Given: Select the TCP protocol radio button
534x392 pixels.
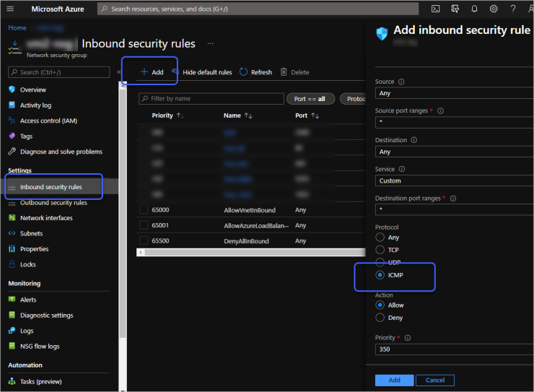Looking at the screenshot, I should click(380, 250).
